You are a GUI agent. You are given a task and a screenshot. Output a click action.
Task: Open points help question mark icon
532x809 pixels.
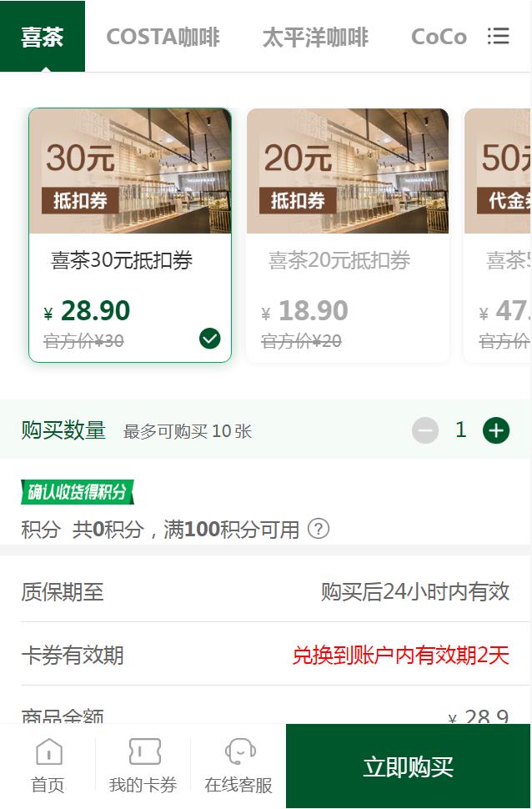[319, 529]
